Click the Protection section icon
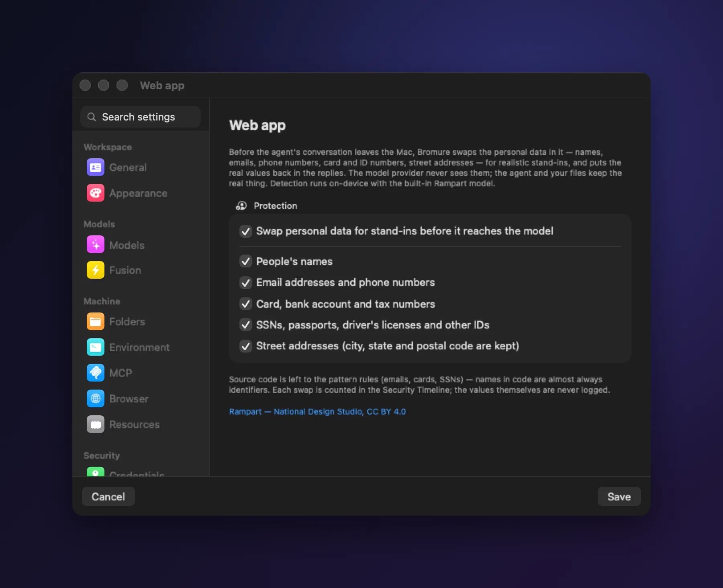The image size is (723, 588). click(241, 206)
